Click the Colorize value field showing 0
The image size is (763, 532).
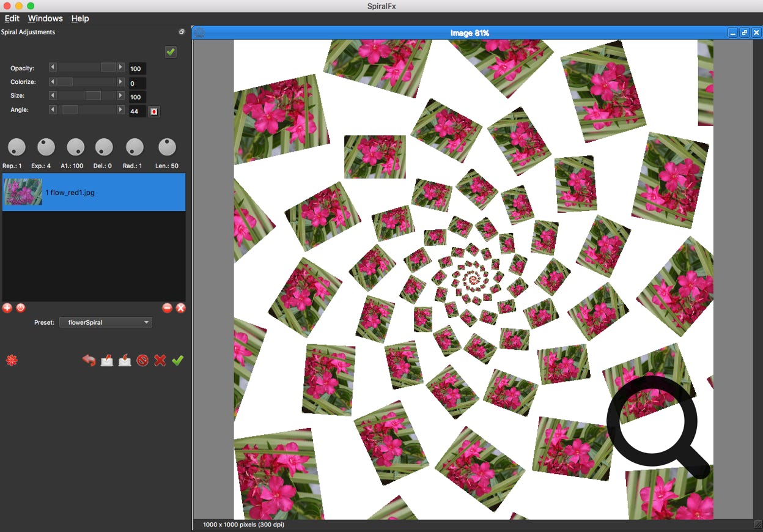coord(137,83)
